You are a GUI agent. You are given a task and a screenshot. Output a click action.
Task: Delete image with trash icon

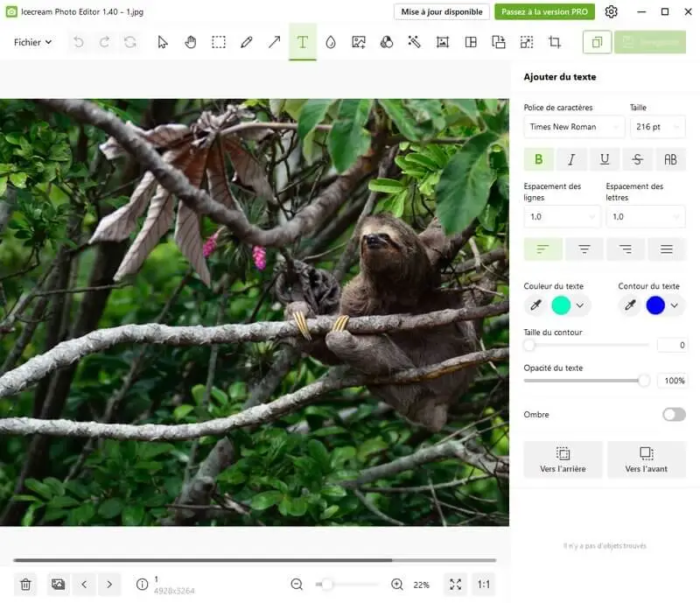coord(26,585)
